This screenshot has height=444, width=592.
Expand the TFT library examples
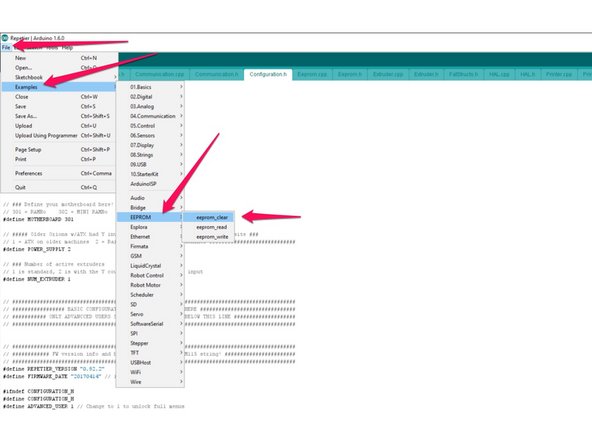click(x=150, y=353)
